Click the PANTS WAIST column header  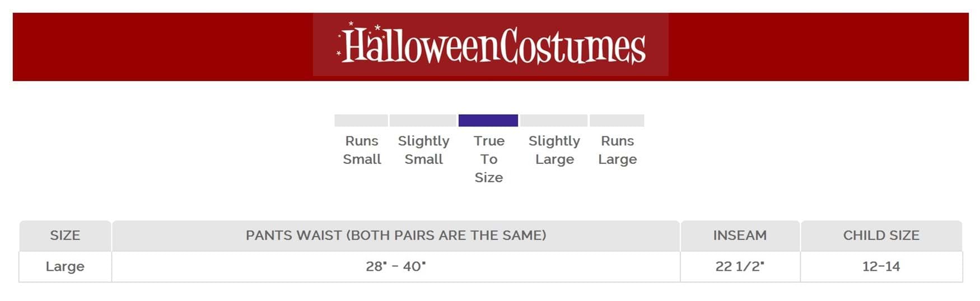[396, 236]
